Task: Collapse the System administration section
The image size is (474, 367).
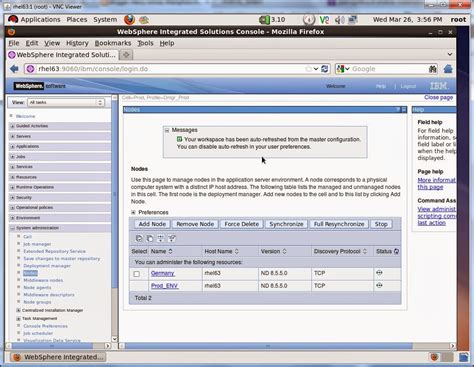Action: click(x=12, y=228)
